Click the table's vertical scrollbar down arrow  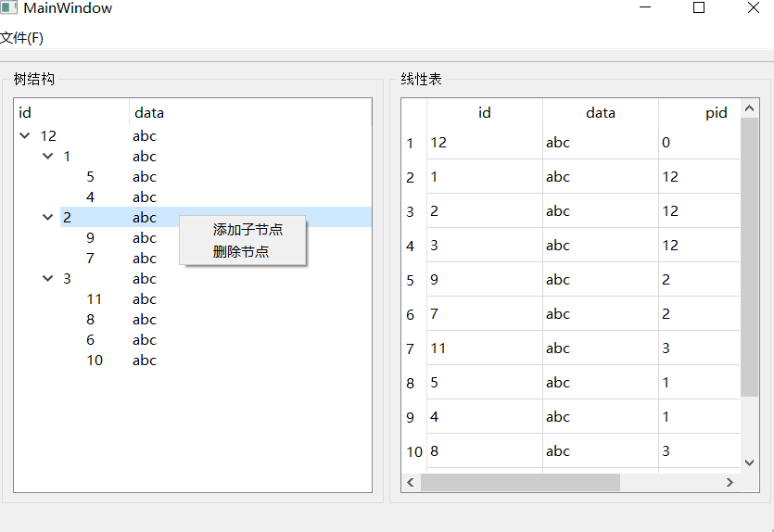point(749,462)
